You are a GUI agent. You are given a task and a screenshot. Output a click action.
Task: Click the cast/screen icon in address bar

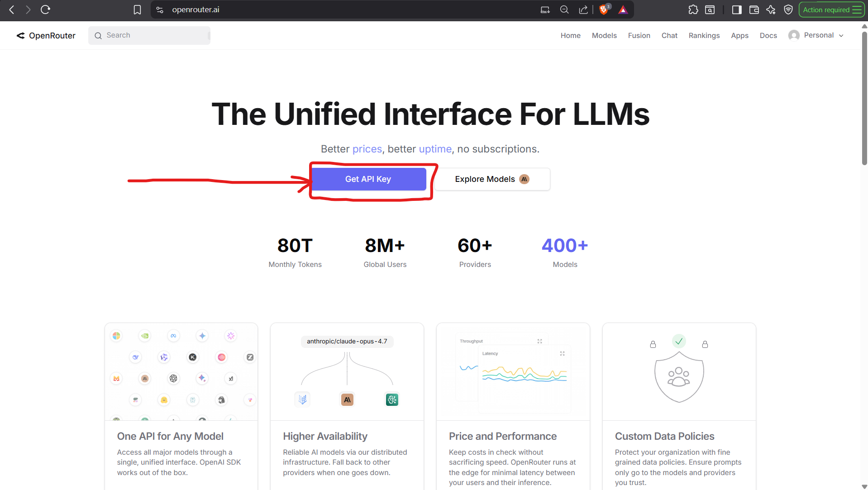pyautogui.click(x=545, y=10)
